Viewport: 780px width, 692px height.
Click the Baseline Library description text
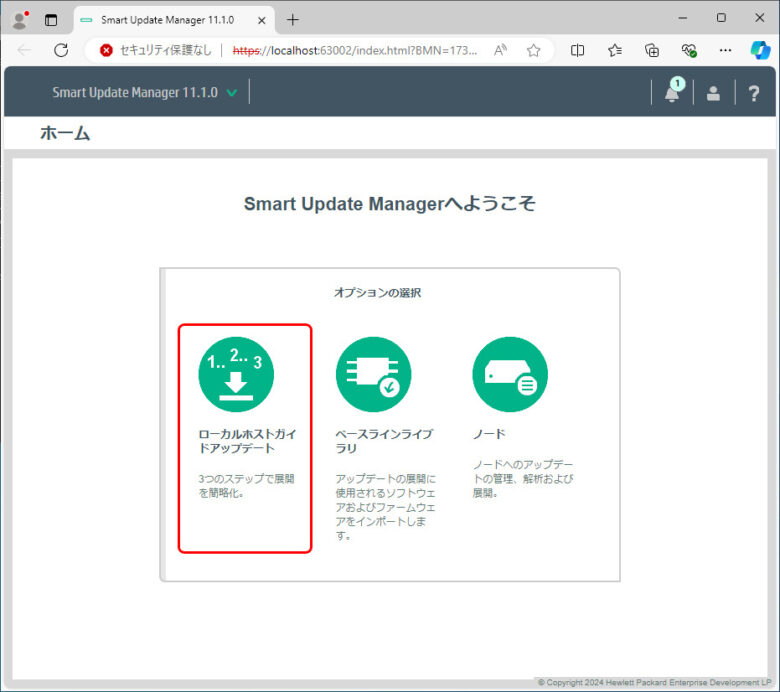coord(385,507)
